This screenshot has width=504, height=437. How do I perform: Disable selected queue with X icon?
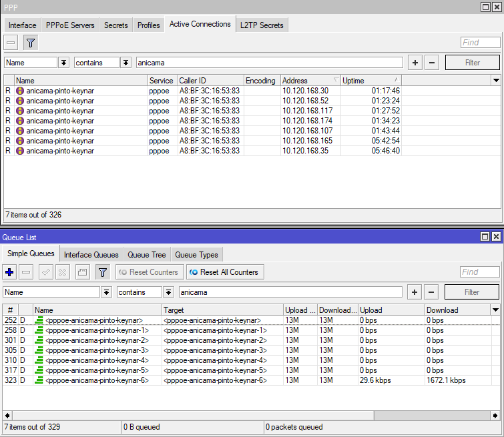point(62,272)
